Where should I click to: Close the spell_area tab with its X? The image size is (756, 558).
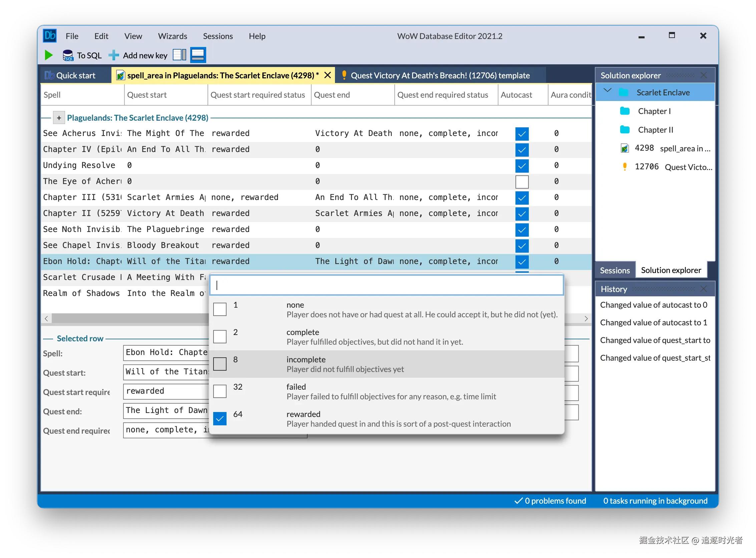coord(328,75)
